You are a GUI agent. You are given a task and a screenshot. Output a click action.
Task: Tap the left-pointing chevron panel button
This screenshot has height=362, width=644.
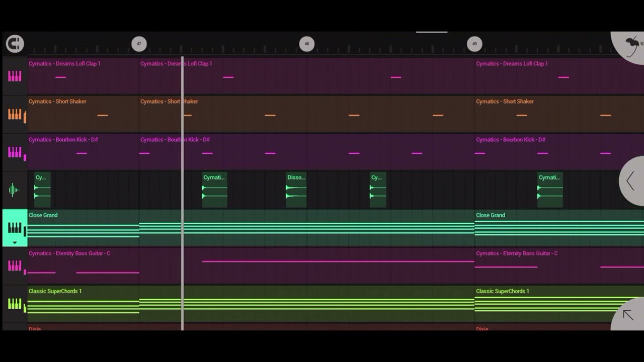pos(631,180)
